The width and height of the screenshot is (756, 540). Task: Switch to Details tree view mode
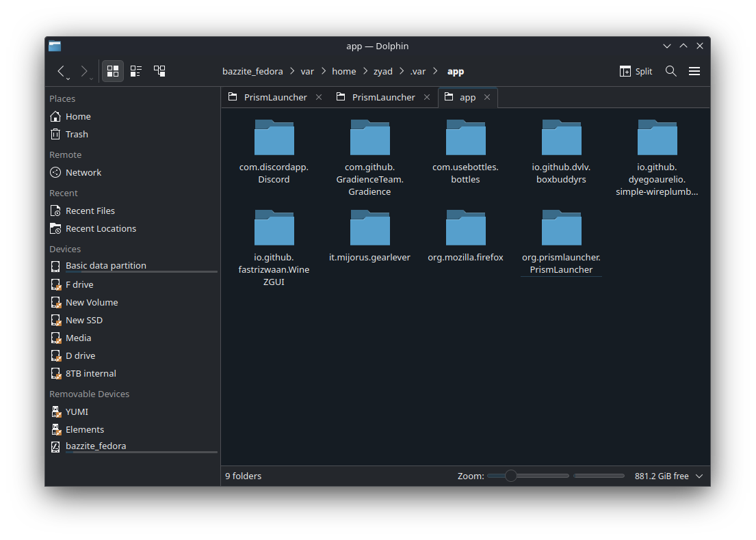(159, 71)
